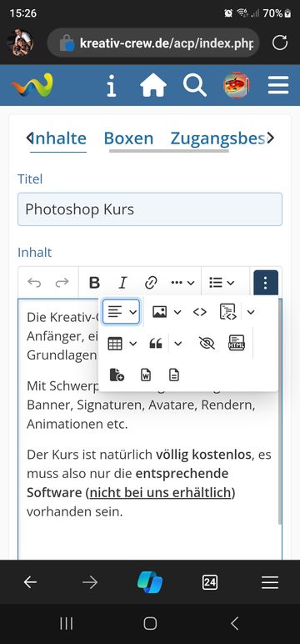Insert inline code with the angle brackets icon
This screenshot has width=300, height=644.
tap(200, 312)
